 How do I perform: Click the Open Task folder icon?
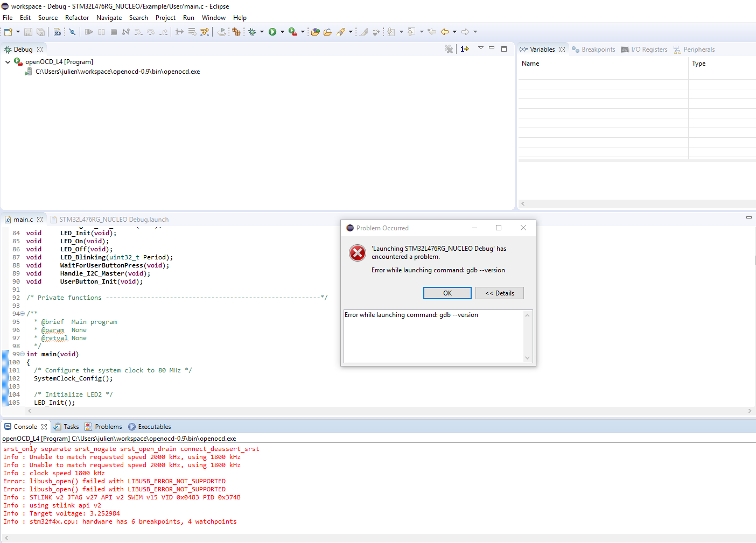327,32
